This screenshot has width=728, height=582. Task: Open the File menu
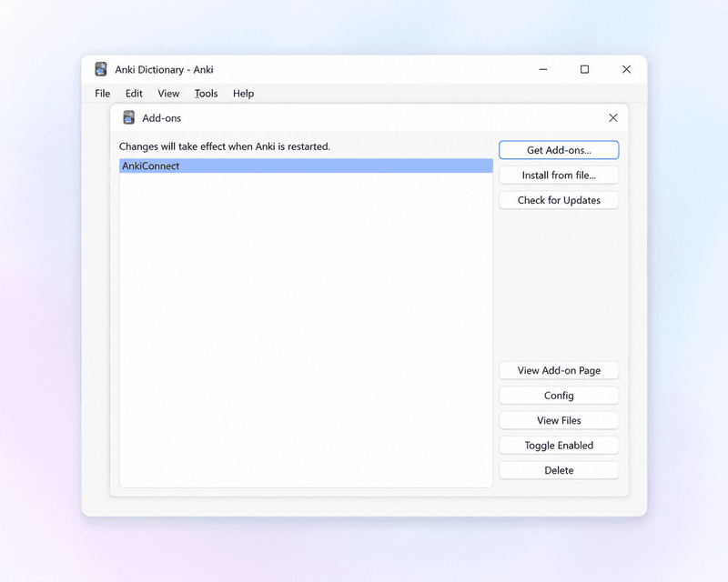[x=102, y=94]
